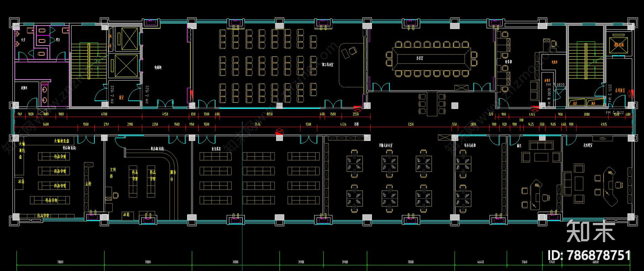Select the 1405 dimension text
The height and width of the screenshot is (271, 644).
click(x=553, y=124)
